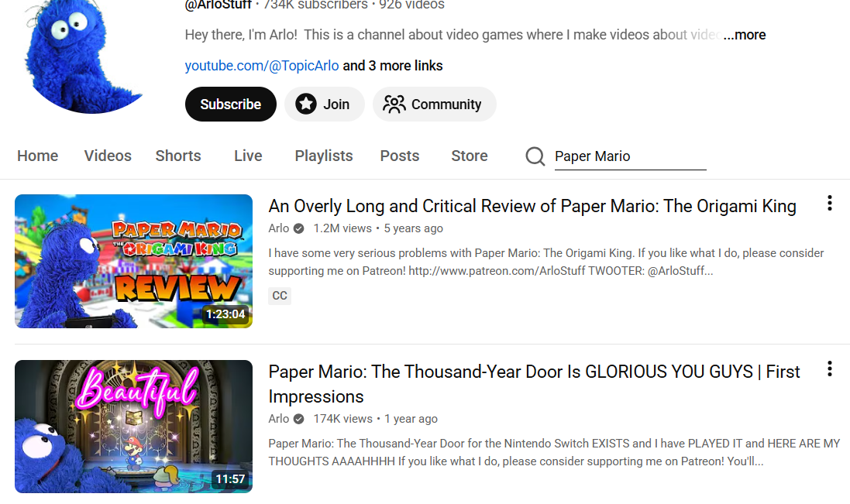The width and height of the screenshot is (850, 504).
Task: Click Arlo channel name under Thousand-Year Door video
Action: click(279, 419)
